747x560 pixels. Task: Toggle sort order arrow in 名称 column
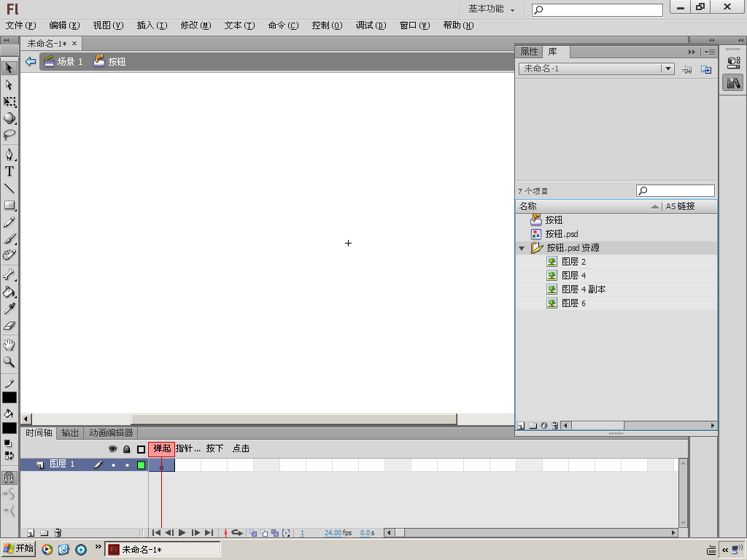click(x=655, y=206)
